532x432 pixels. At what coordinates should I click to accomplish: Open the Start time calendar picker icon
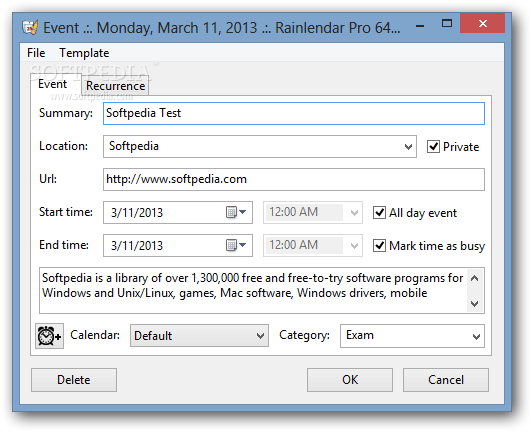pos(236,212)
